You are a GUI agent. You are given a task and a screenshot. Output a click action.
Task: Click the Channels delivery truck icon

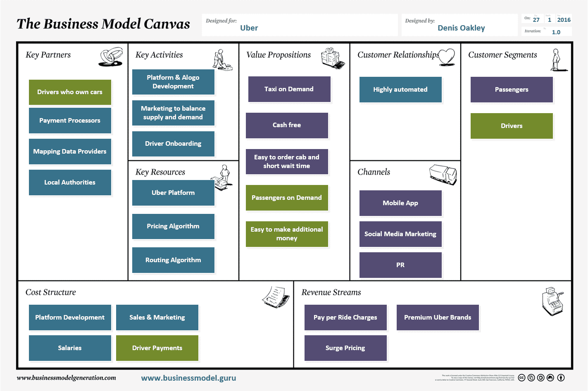click(443, 175)
